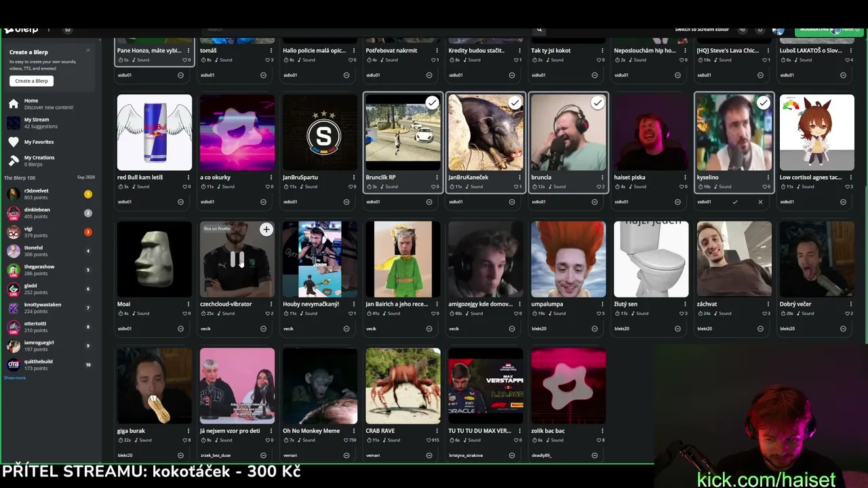Click the minus circle on haiset piska card
Screen dimensions: 868x488
(x=677, y=202)
